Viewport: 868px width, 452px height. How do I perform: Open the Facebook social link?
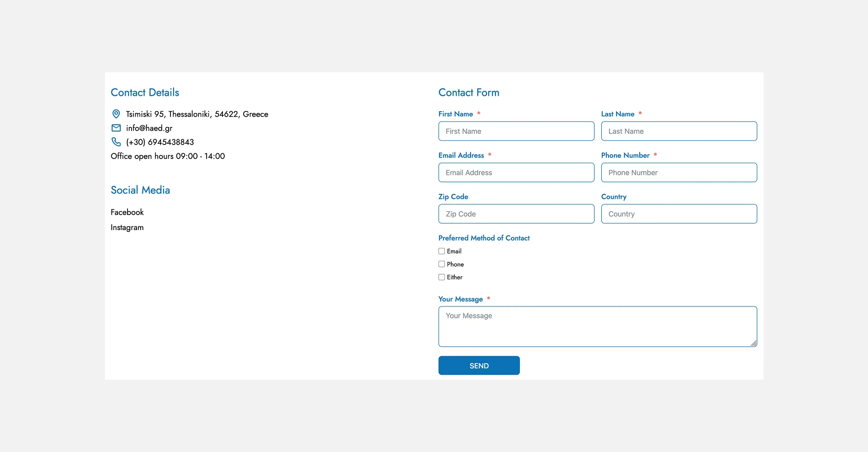pyautogui.click(x=127, y=212)
